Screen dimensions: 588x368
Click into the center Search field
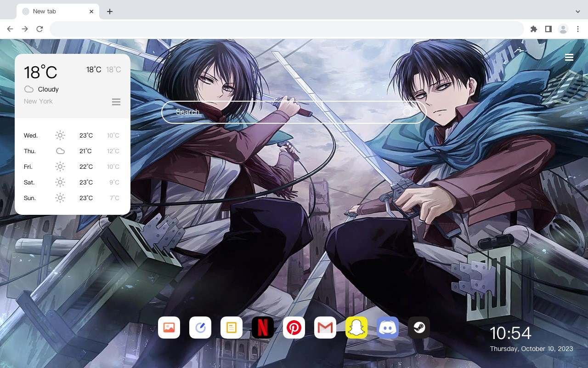(294, 112)
